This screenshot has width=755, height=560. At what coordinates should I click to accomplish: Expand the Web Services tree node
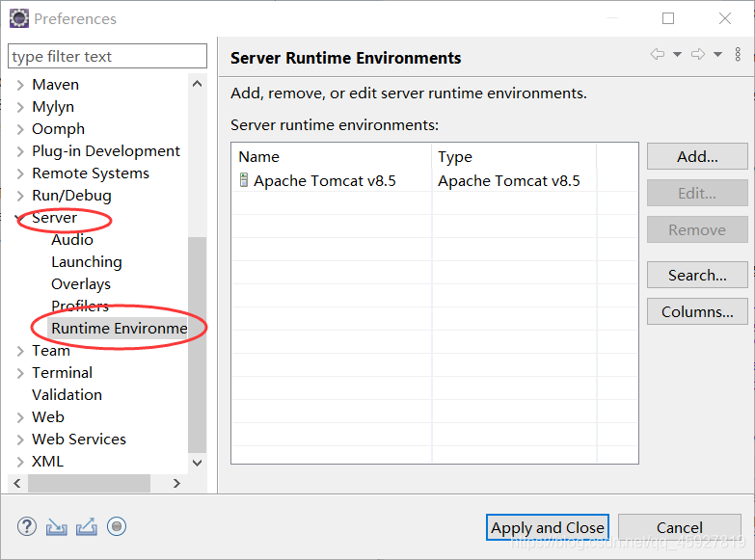click(20, 440)
